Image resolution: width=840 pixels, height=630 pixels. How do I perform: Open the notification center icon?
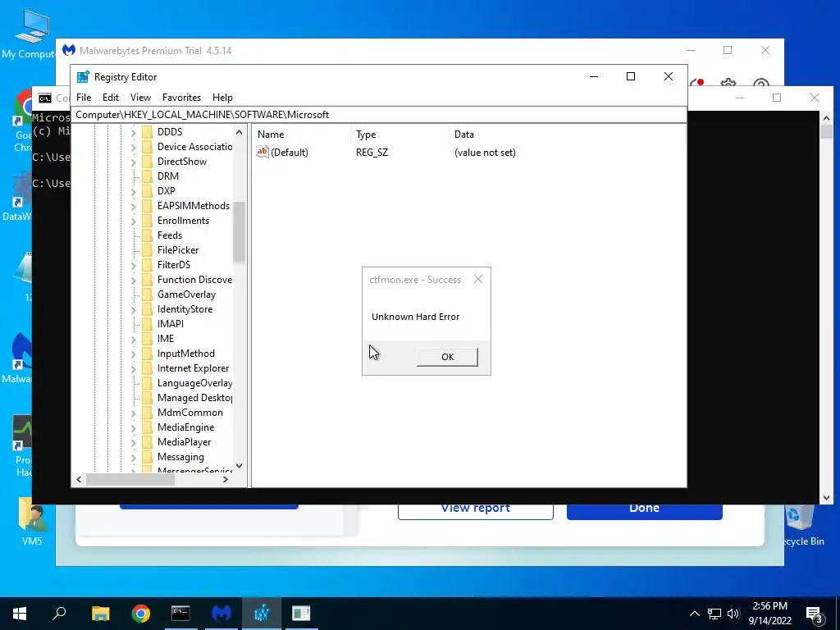click(x=814, y=614)
